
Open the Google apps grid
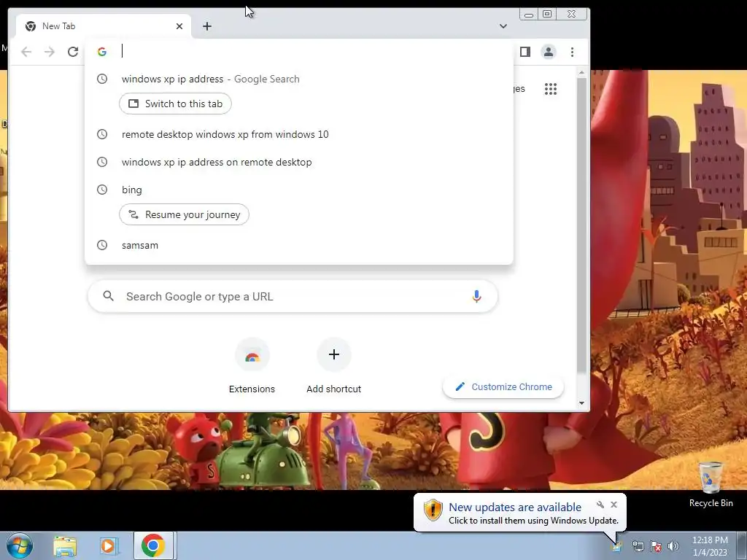pos(551,89)
